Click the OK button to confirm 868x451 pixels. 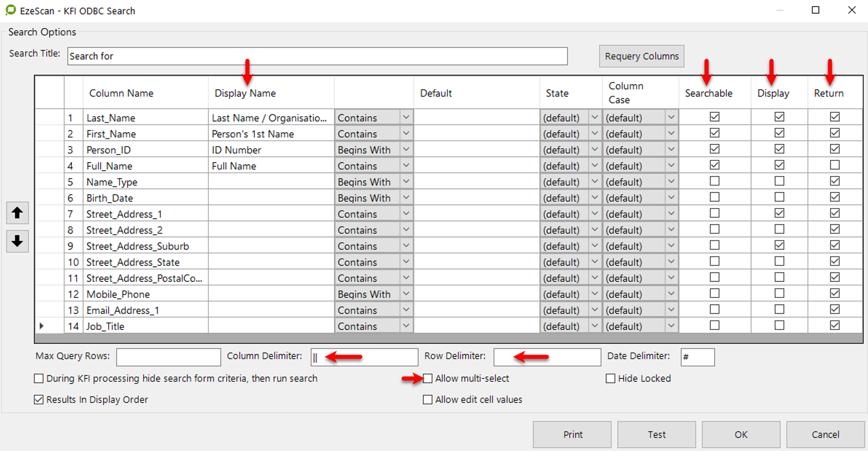[x=740, y=434]
